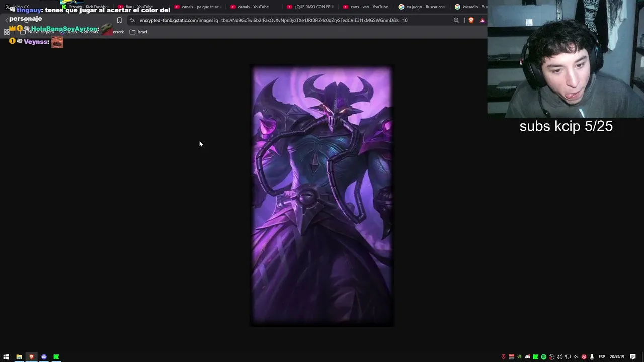Switch to Brave browser in the taskbar

coord(31,357)
